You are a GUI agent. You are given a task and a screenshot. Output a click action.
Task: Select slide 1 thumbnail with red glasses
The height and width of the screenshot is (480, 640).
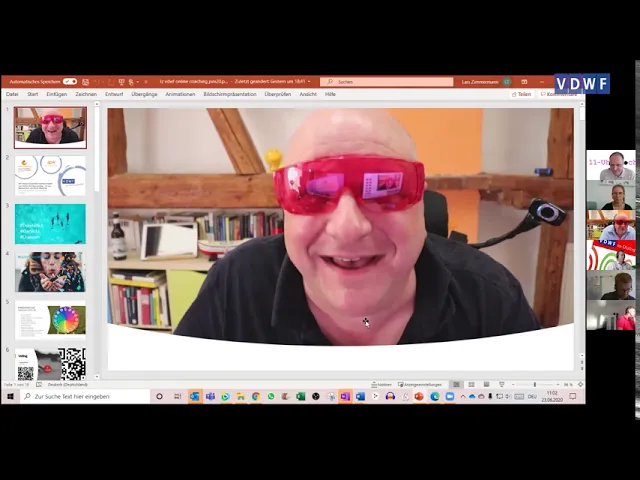[x=50, y=127]
